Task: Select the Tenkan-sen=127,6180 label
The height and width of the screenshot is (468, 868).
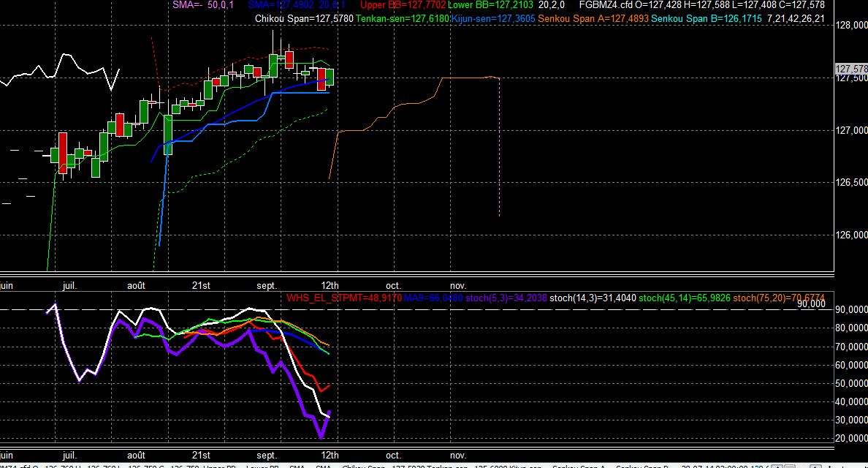Action: (403, 19)
